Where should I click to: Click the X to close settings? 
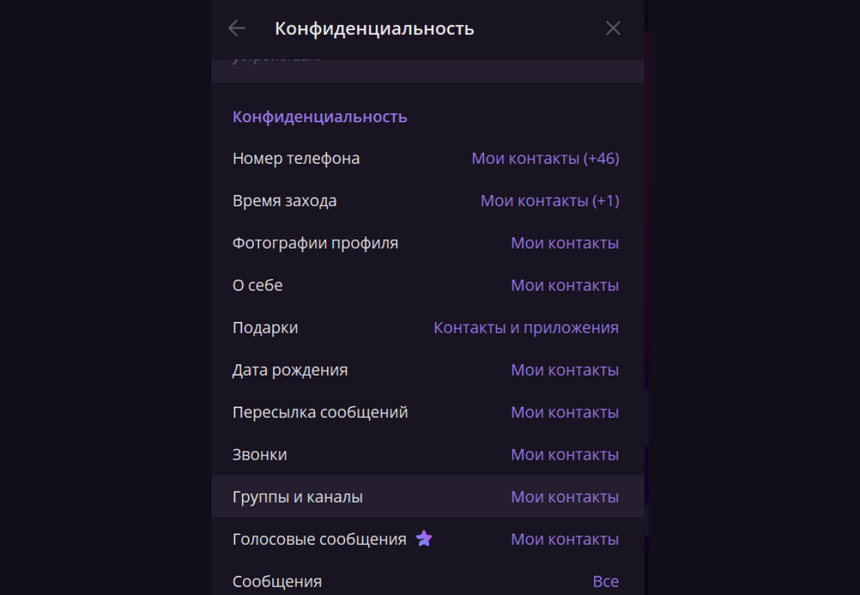(613, 28)
